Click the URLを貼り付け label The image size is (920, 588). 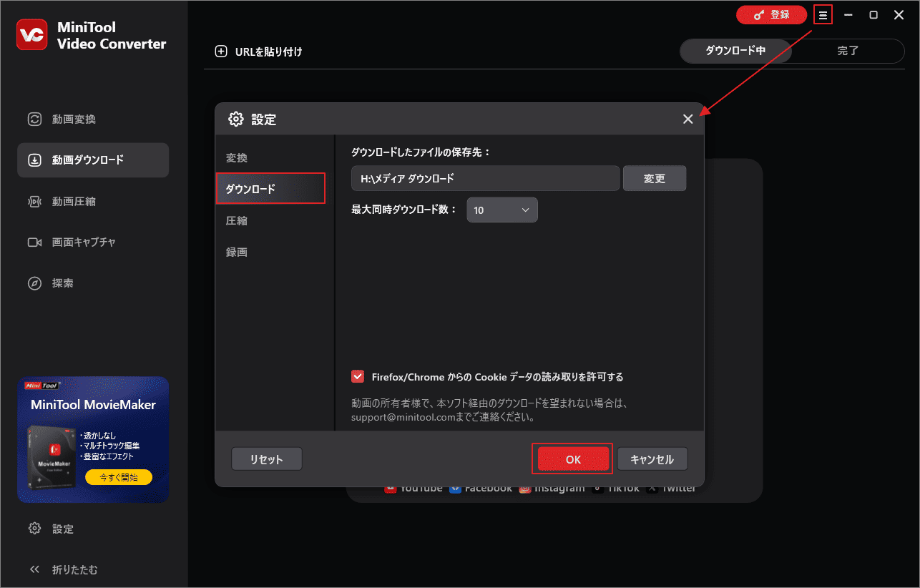tap(268, 52)
